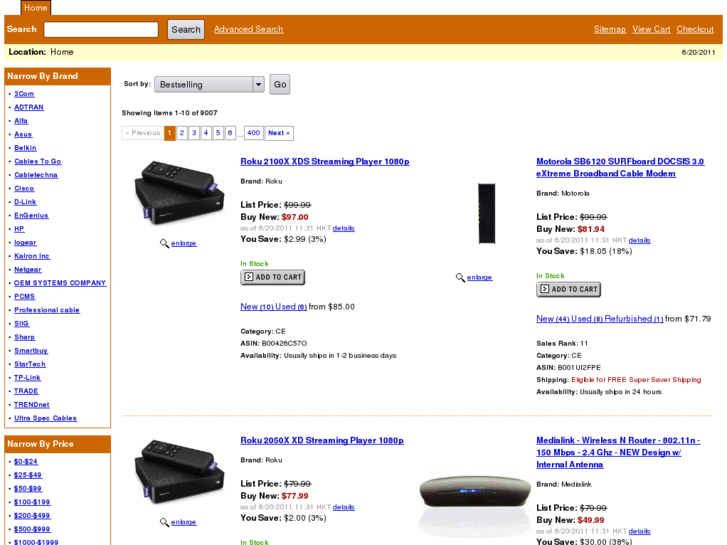Narrow by brand Alfa
The height and width of the screenshot is (545, 727).
tap(21, 121)
